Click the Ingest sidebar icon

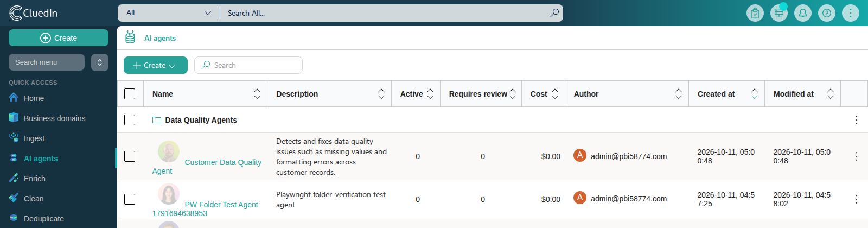coord(14,138)
